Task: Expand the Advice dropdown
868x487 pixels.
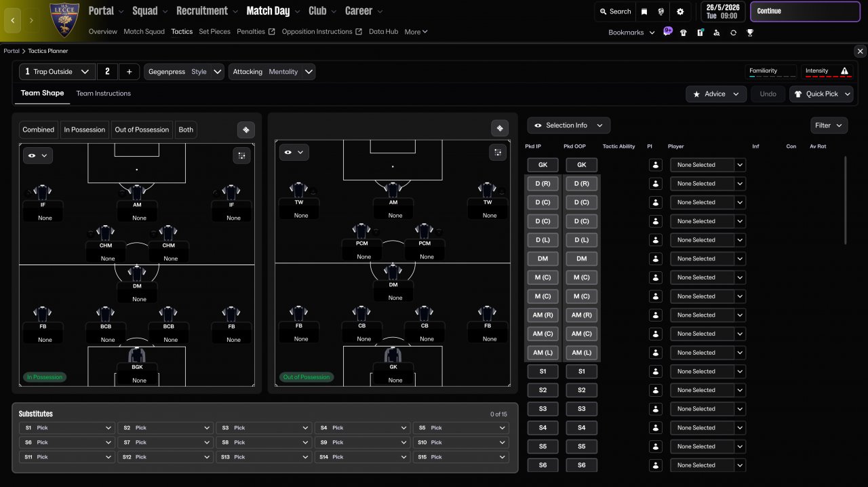Action: (x=715, y=94)
